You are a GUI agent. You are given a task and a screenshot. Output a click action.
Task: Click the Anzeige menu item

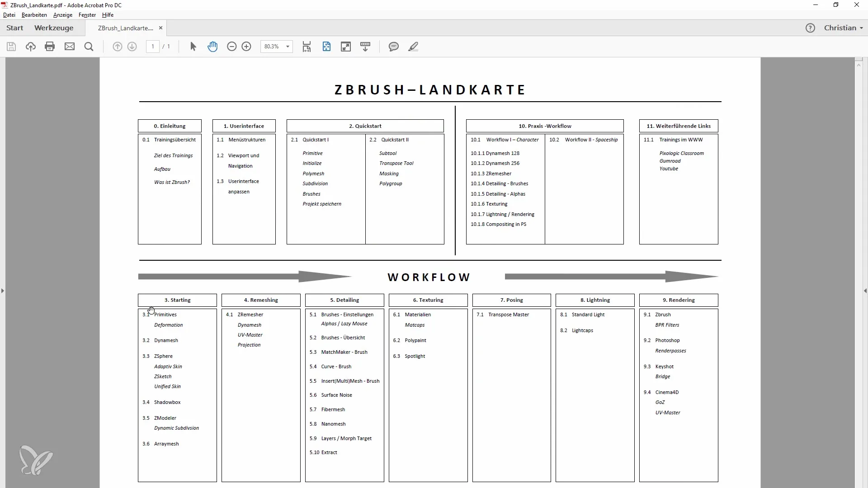[62, 15]
